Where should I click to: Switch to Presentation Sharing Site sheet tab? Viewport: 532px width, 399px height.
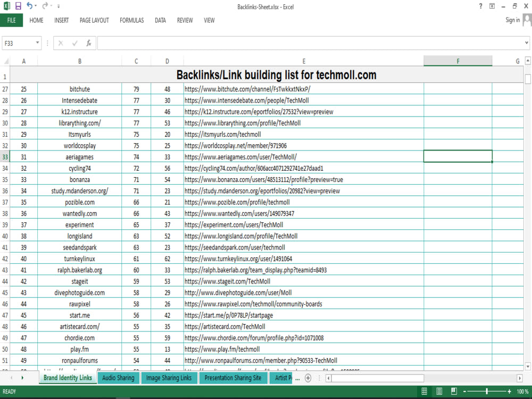(233, 378)
